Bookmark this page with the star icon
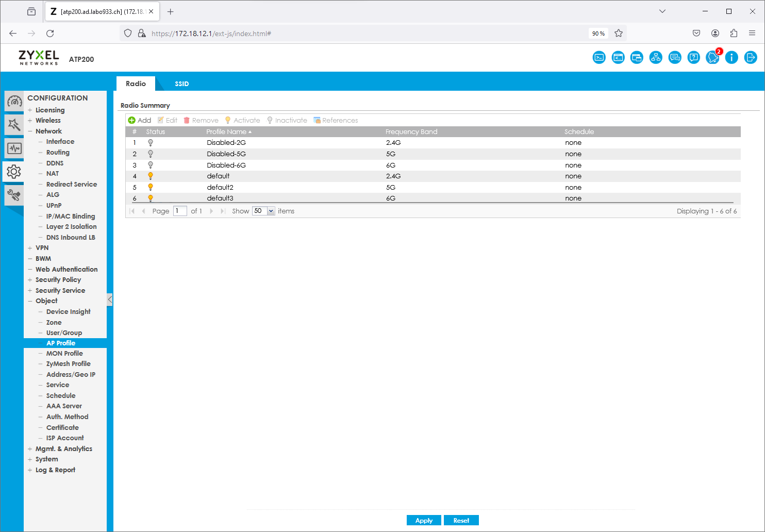 619,33
